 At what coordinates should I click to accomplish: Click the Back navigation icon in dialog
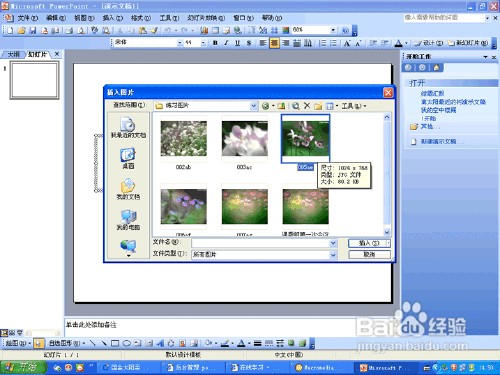click(x=266, y=106)
